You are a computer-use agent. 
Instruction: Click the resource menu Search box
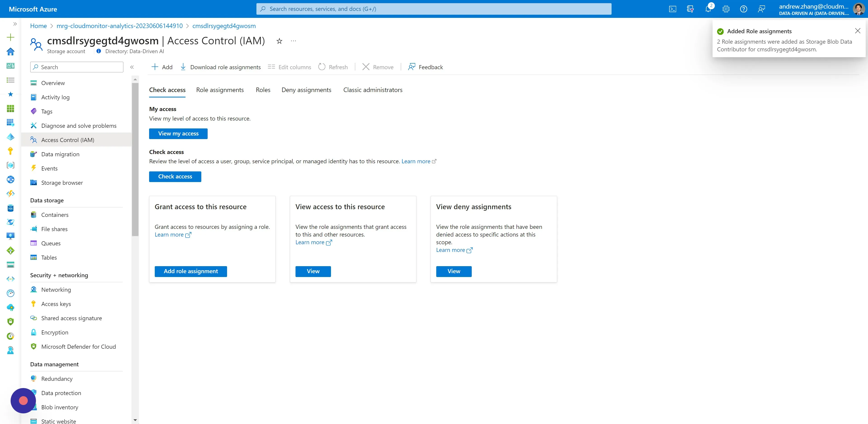pos(77,67)
